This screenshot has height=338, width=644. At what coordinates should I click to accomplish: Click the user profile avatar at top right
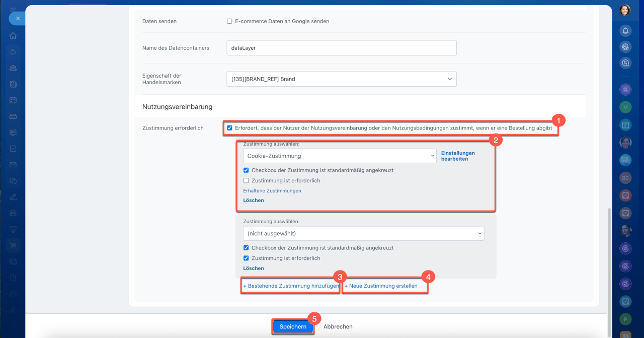625,10
